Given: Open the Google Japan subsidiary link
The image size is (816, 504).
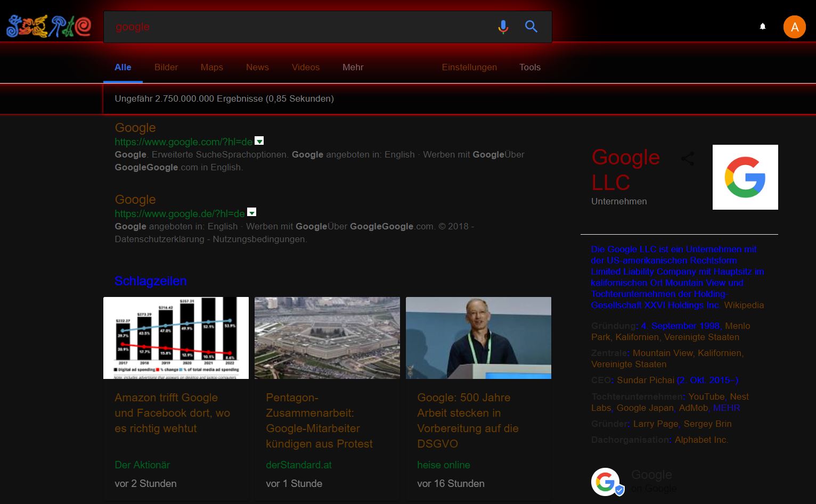Looking at the screenshot, I should point(645,408).
